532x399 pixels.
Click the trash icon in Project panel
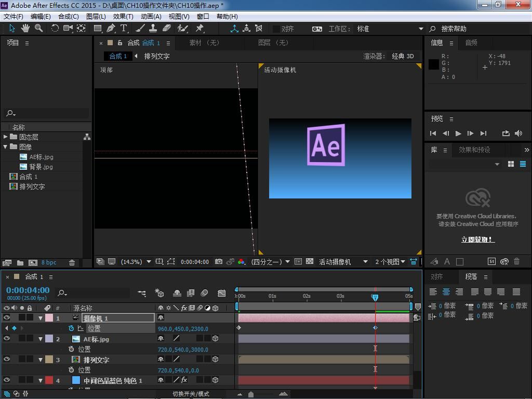click(72, 262)
